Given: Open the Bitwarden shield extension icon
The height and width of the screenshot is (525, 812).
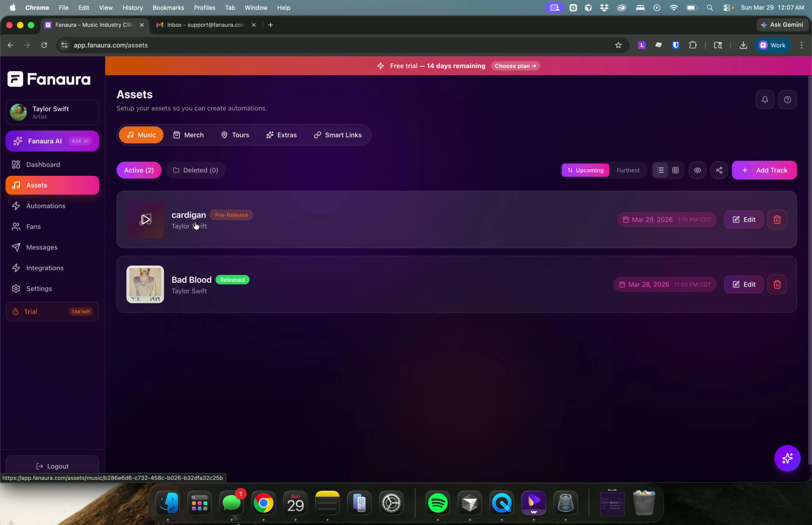Looking at the screenshot, I should tap(675, 45).
